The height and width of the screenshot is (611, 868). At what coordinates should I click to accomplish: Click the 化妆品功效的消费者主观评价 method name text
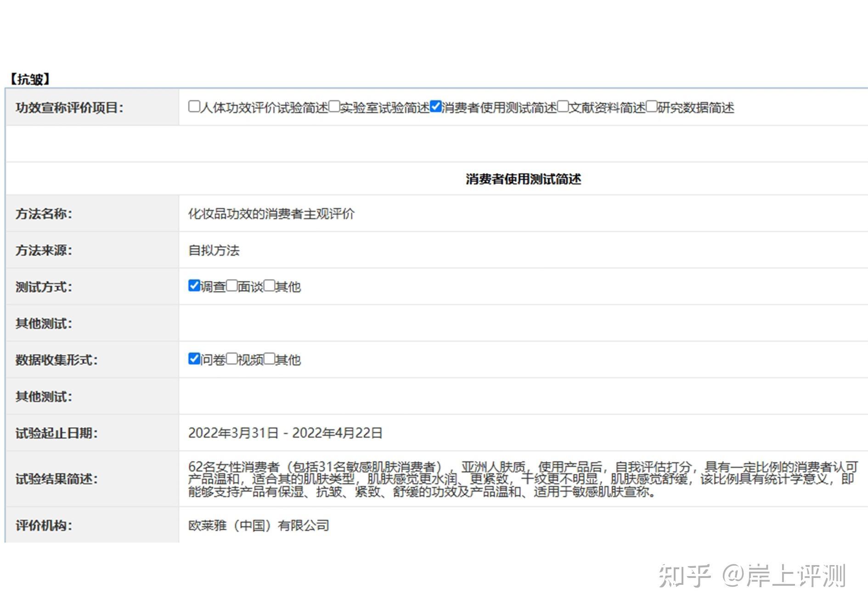pyautogui.click(x=271, y=214)
